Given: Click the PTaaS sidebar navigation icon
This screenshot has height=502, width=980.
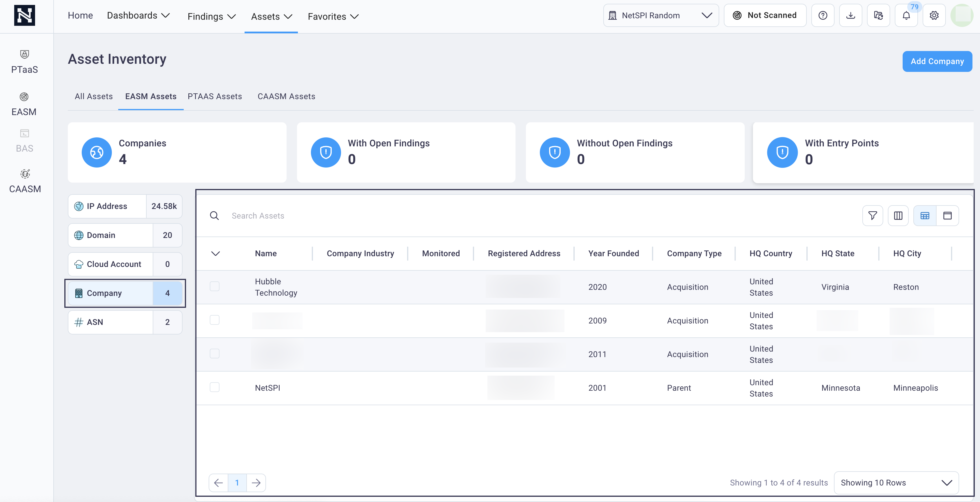Looking at the screenshot, I should (25, 54).
